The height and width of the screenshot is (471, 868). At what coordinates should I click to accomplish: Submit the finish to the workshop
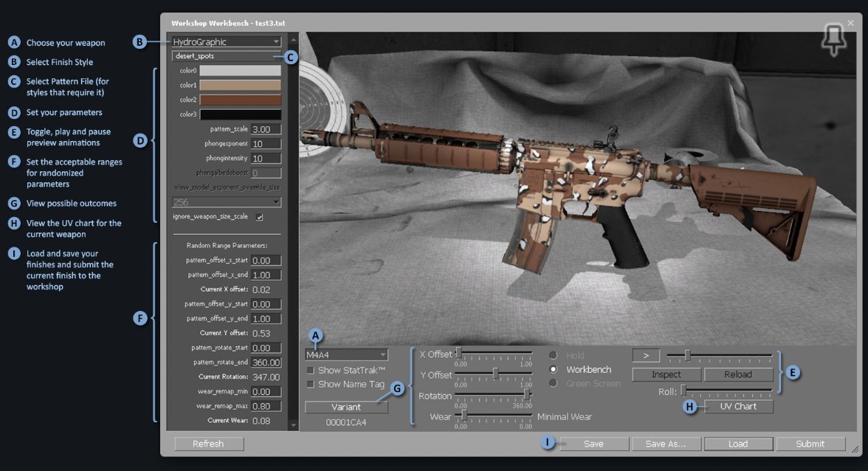click(810, 444)
